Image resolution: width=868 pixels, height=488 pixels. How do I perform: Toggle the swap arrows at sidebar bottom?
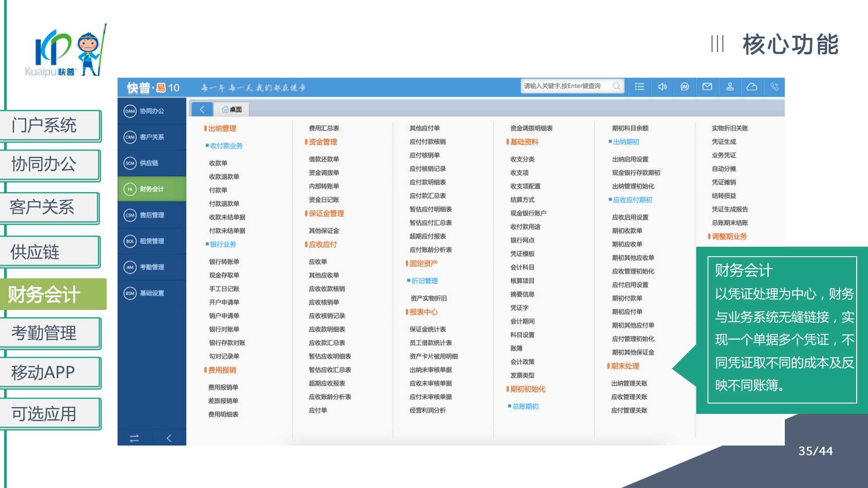tap(134, 438)
